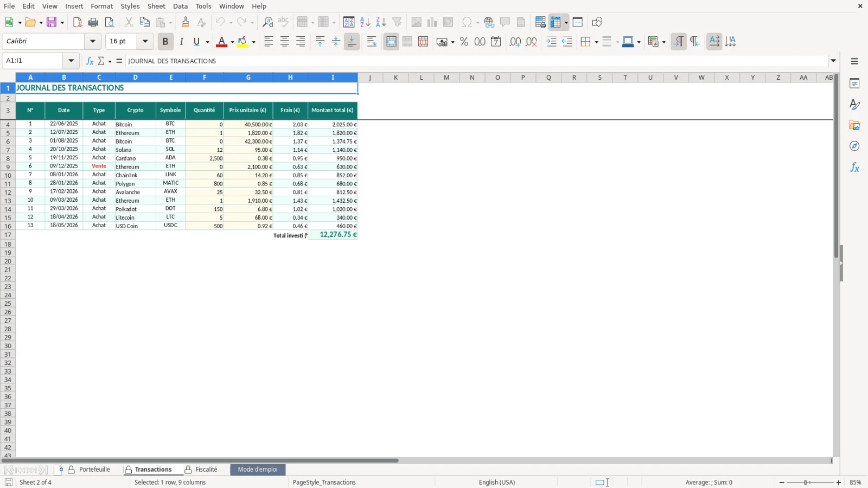Image resolution: width=868 pixels, height=488 pixels.
Task: Click Increase Indent icon
Action: (x=551, y=42)
